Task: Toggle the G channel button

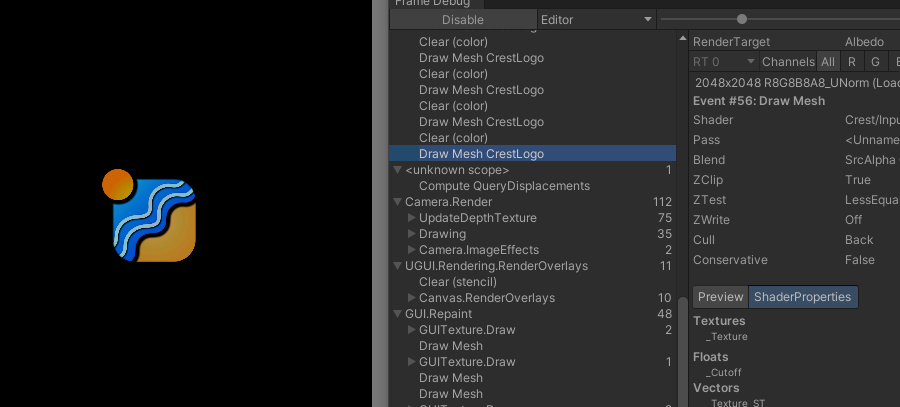Action: coord(875,62)
